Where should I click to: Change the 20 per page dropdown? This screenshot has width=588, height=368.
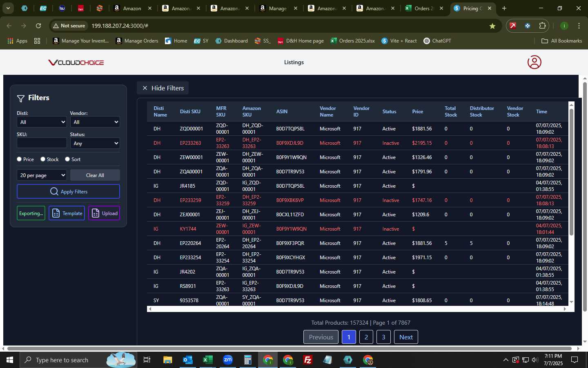42,175
